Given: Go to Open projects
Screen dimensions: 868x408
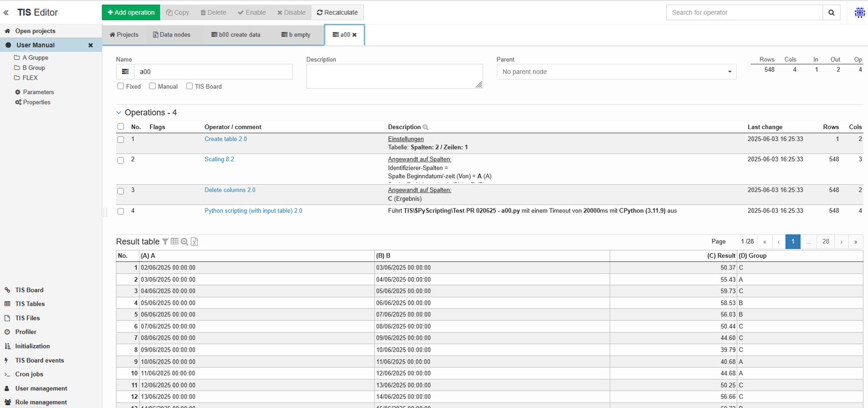Looking at the screenshot, I should (x=35, y=31).
